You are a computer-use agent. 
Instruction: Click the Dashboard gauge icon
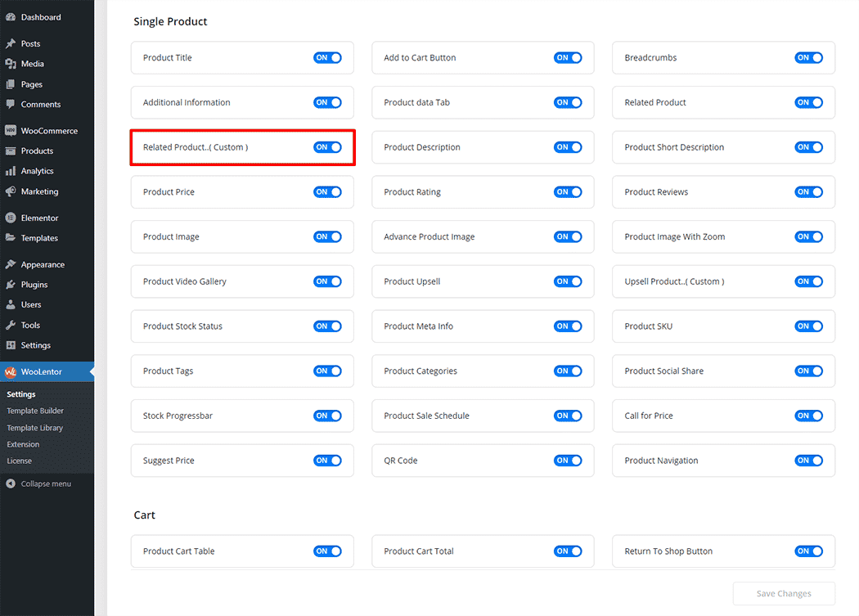[10, 17]
